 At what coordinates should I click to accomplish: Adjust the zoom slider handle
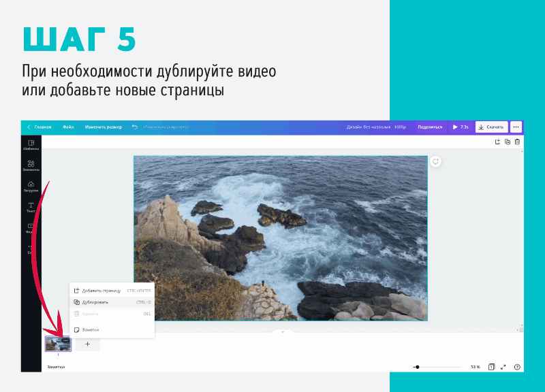click(x=418, y=367)
